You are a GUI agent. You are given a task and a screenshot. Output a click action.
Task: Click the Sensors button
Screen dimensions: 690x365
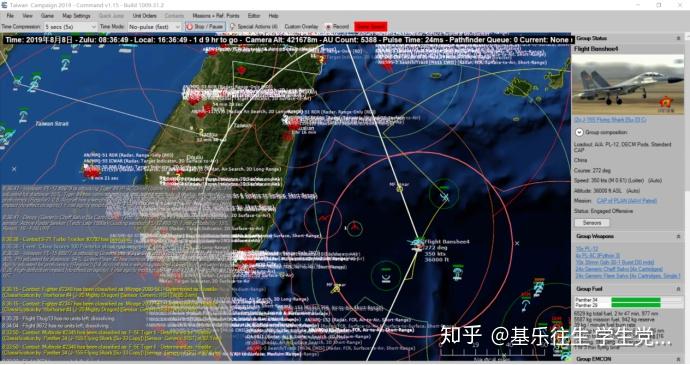(591, 223)
